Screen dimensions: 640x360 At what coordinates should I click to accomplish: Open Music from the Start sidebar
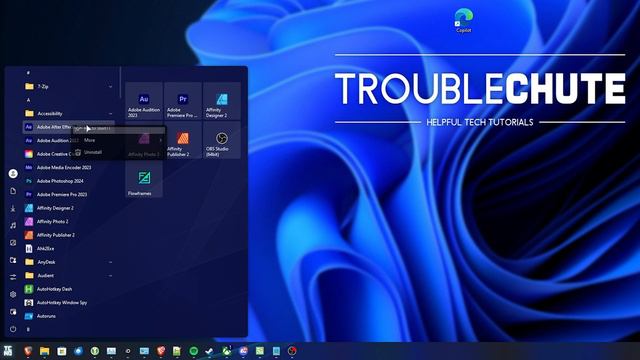click(x=13, y=225)
